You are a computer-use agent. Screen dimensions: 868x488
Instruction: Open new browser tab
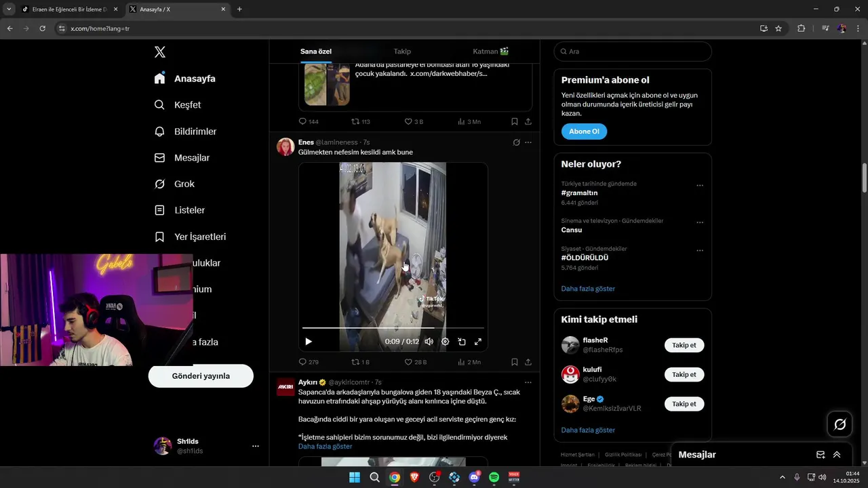[x=239, y=9]
